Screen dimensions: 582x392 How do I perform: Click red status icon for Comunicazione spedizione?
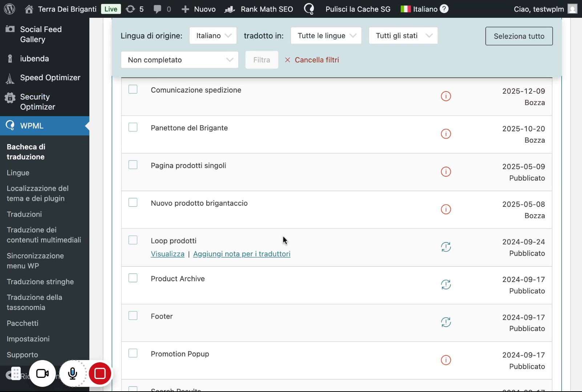(x=446, y=96)
